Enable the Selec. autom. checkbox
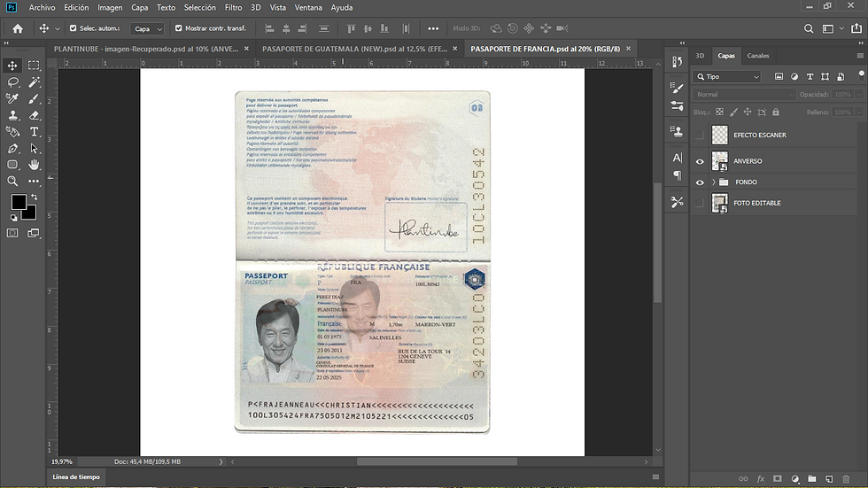 click(x=74, y=28)
